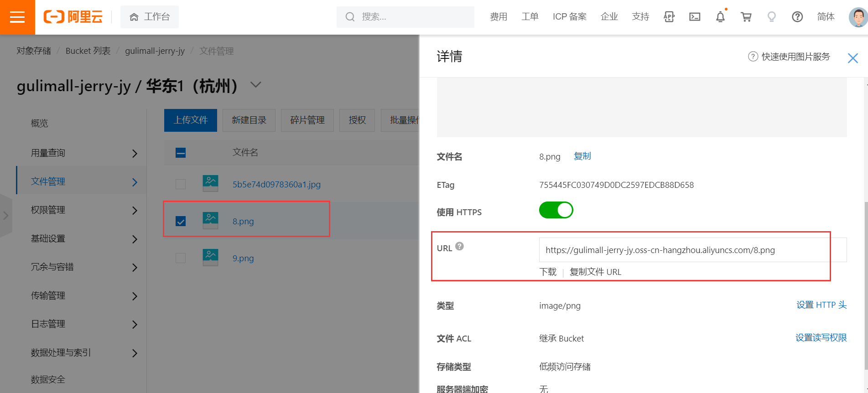868x393 pixels.
Task: Expand 冗余与容错 in the sidebar
Action: [135, 268]
